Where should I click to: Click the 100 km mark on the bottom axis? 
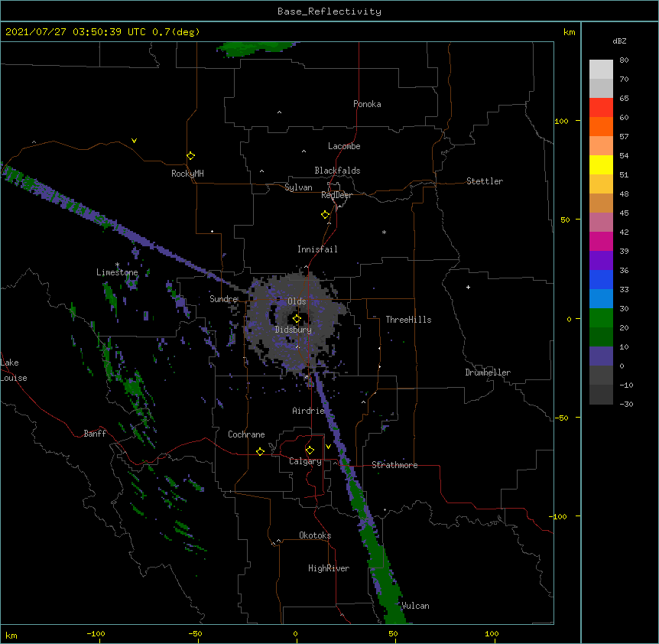pos(492,633)
